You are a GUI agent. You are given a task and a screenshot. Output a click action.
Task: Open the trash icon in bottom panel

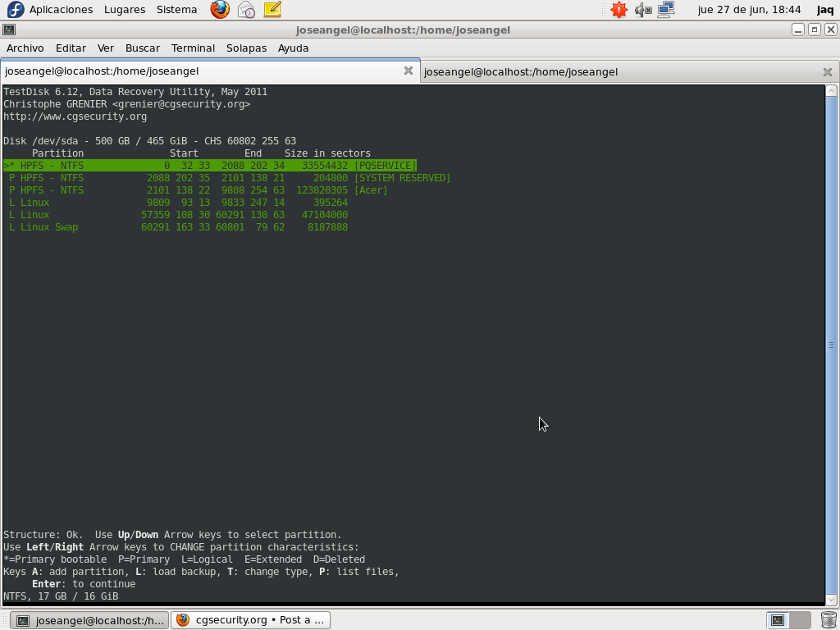[829, 620]
